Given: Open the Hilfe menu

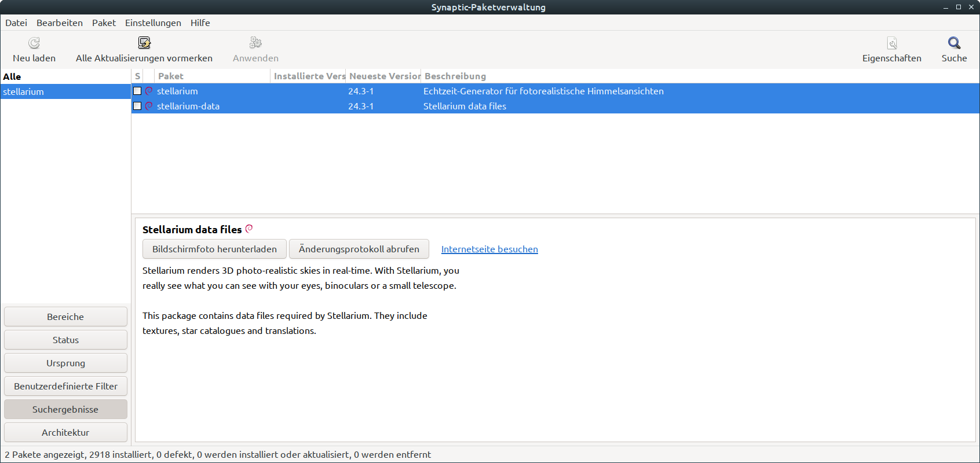Looking at the screenshot, I should pos(200,23).
